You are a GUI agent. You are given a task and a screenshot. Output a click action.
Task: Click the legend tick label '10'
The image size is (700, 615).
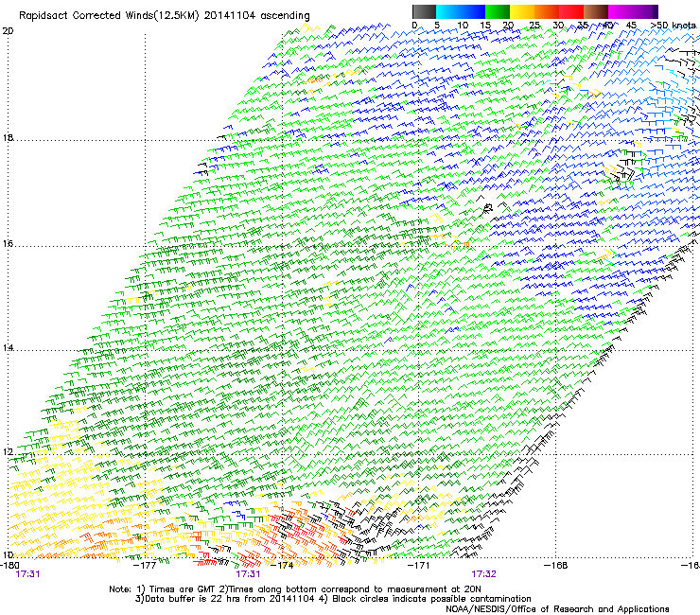[463, 25]
